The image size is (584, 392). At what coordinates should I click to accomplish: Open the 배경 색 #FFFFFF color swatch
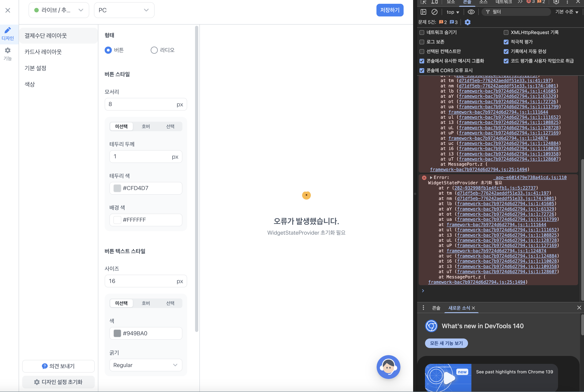coord(117,220)
